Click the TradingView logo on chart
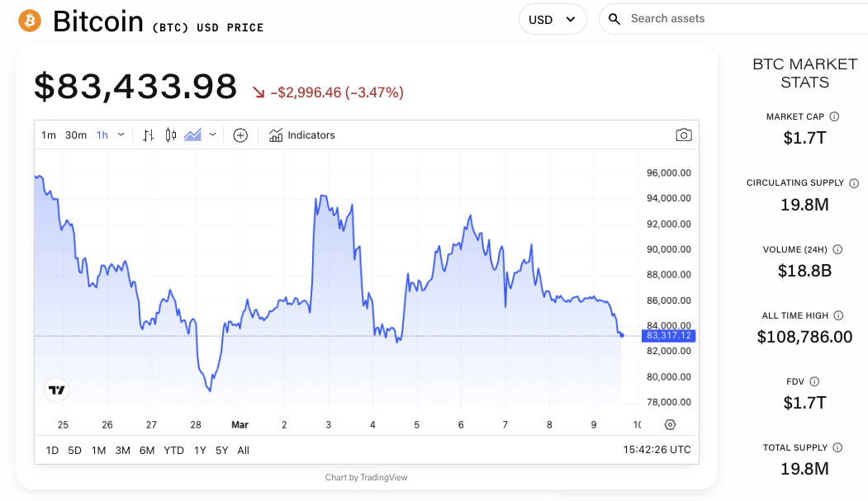The image size is (868, 501). click(56, 390)
